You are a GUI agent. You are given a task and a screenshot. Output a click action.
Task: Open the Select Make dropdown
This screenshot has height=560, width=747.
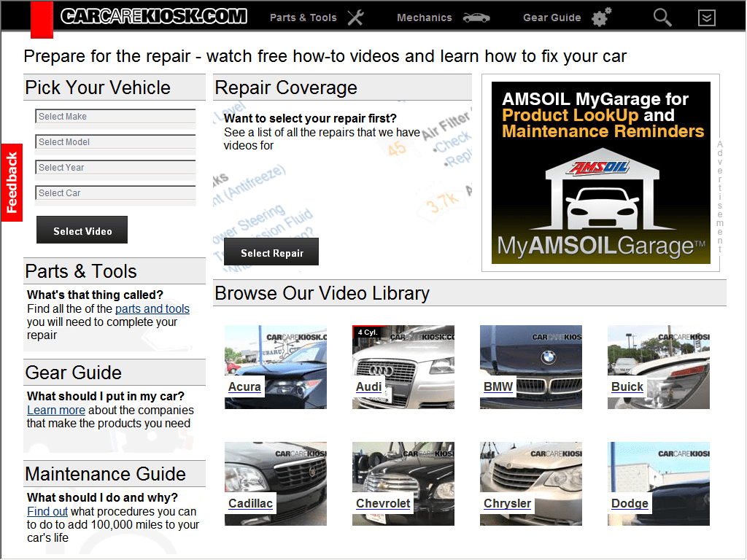pos(115,117)
